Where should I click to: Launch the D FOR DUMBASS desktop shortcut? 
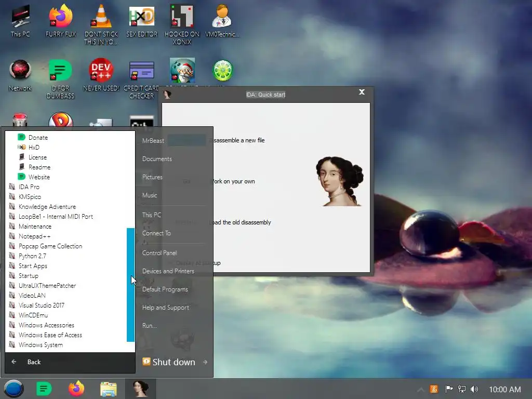(x=60, y=79)
